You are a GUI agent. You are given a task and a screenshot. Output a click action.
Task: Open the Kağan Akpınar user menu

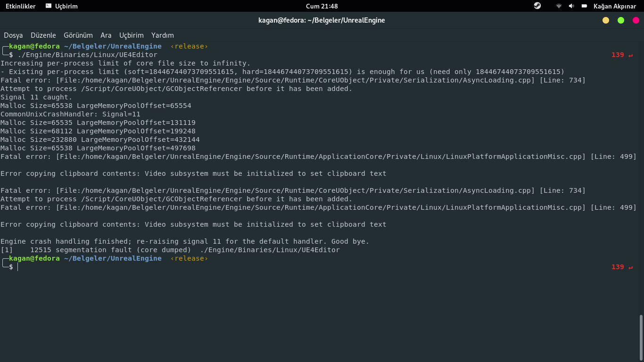pyautogui.click(x=615, y=6)
